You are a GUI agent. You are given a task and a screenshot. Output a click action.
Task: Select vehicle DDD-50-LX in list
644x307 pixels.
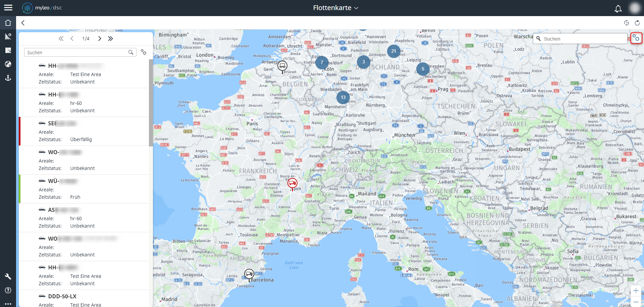point(84,298)
